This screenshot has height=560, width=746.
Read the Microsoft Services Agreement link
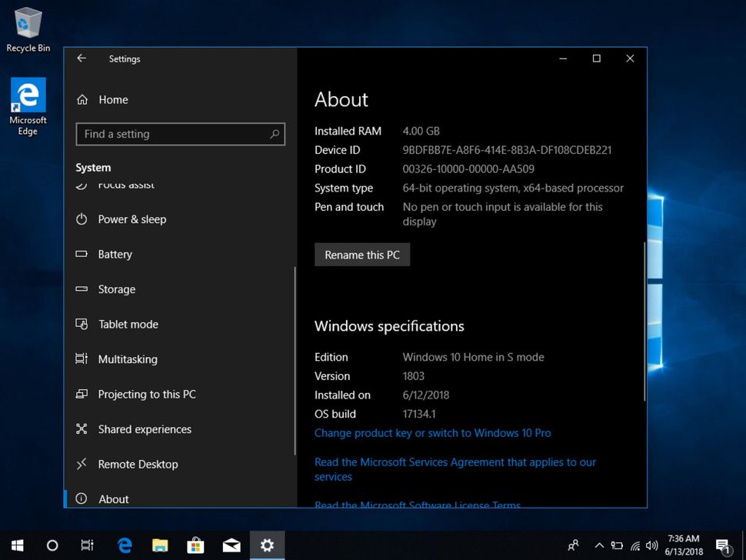pos(455,462)
